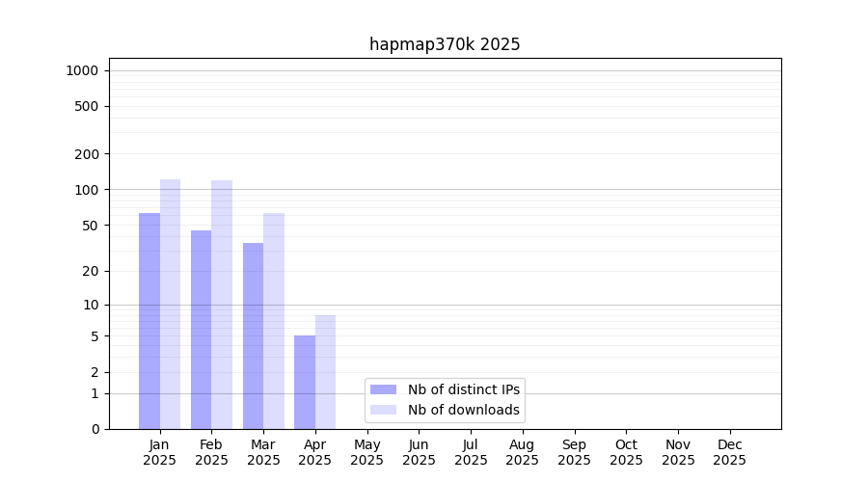The height and width of the screenshot is (482, 868).
Task: Click the Jan 2025 x-axis label
Action: tap(159, 452)
